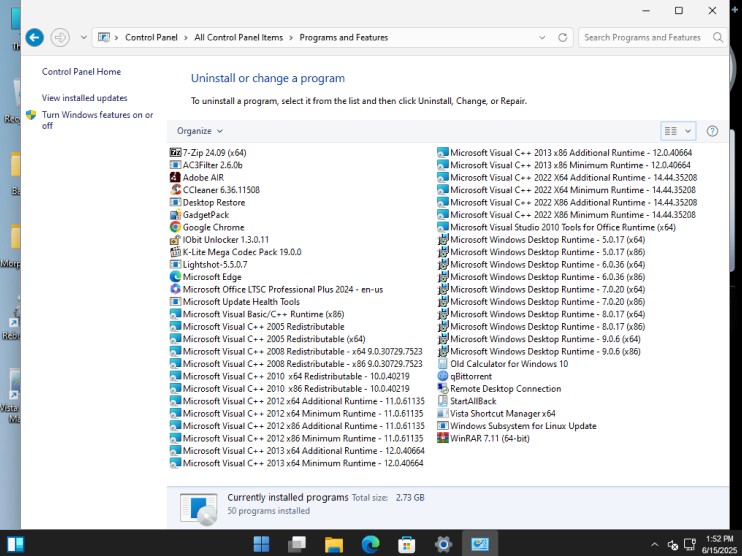Click the search magnifier icon

point(718,37)
